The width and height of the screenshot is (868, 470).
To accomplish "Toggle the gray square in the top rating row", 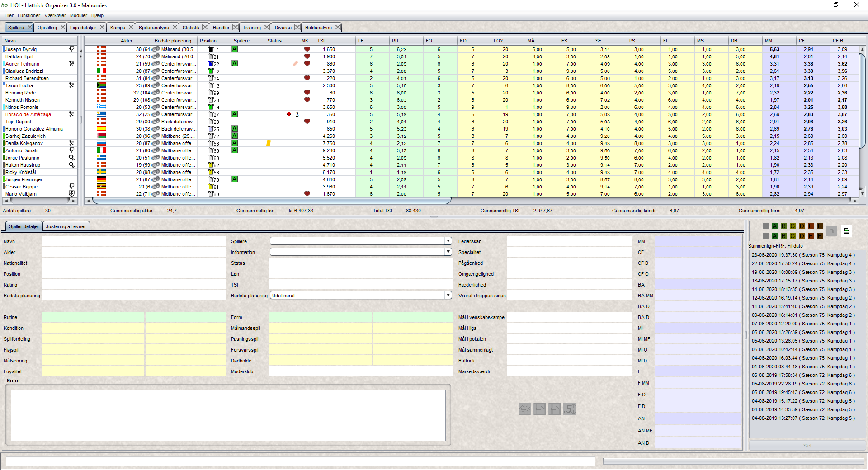I will (x=765, y=226).
